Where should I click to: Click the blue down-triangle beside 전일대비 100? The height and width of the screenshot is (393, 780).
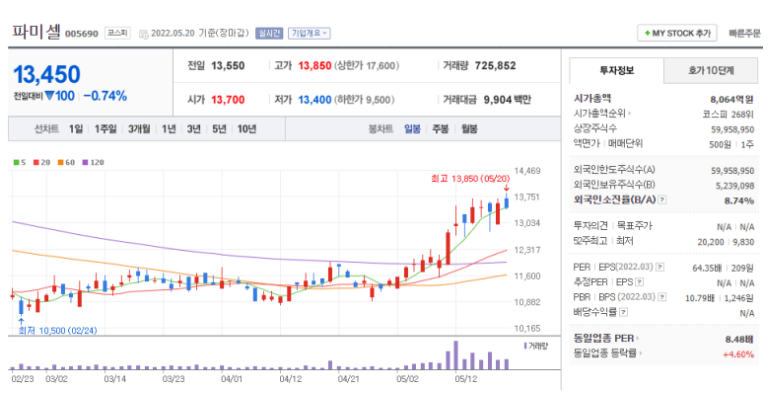(49, 96)
